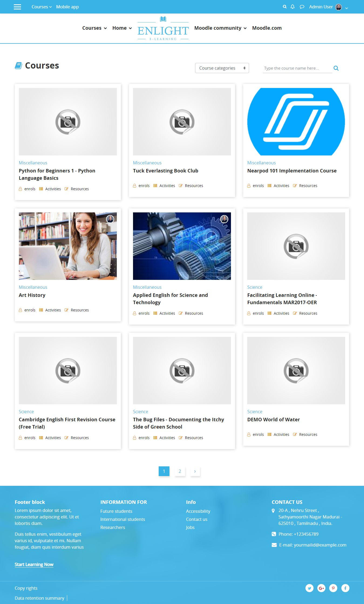Open DEMO World of Water title
Screen dimensions: 364x604
pyautogui.click(x=273, y=420)
